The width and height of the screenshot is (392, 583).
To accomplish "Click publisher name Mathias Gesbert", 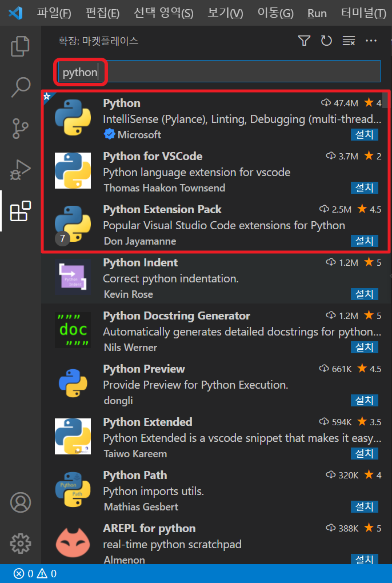I will (141, 507).
